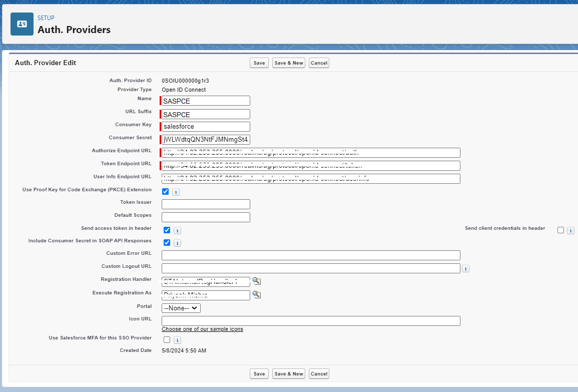Click the info icon beside Custom Logout URL
Viewport: 578px width, 392px height.
coord(465,268)
